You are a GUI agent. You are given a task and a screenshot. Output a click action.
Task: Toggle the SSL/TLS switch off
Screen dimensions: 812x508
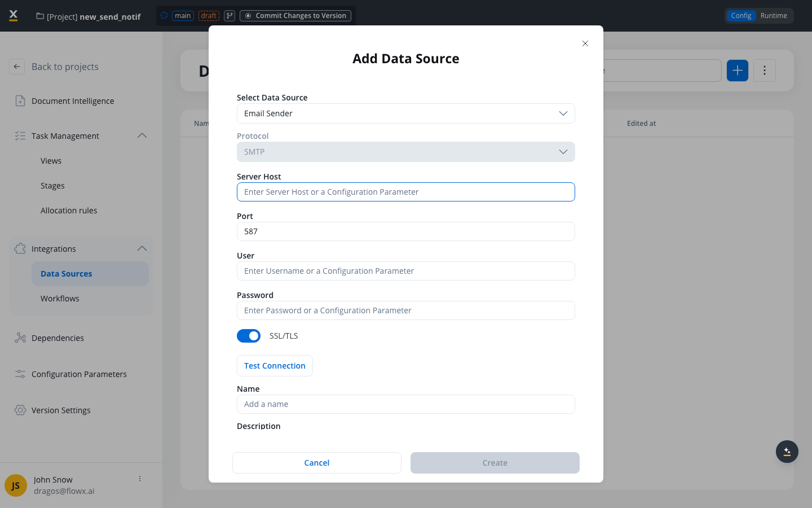(249, 336)
